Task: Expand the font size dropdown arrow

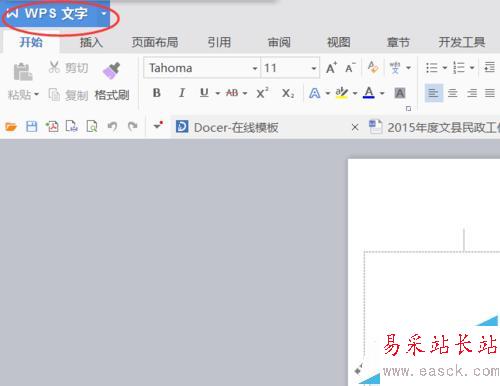Action: pos(314,68)
